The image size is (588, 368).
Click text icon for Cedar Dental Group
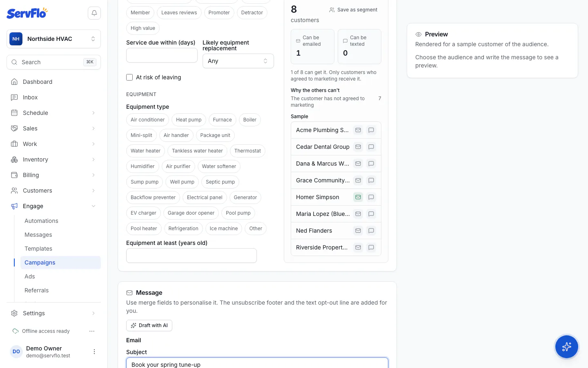click(371, 147)
